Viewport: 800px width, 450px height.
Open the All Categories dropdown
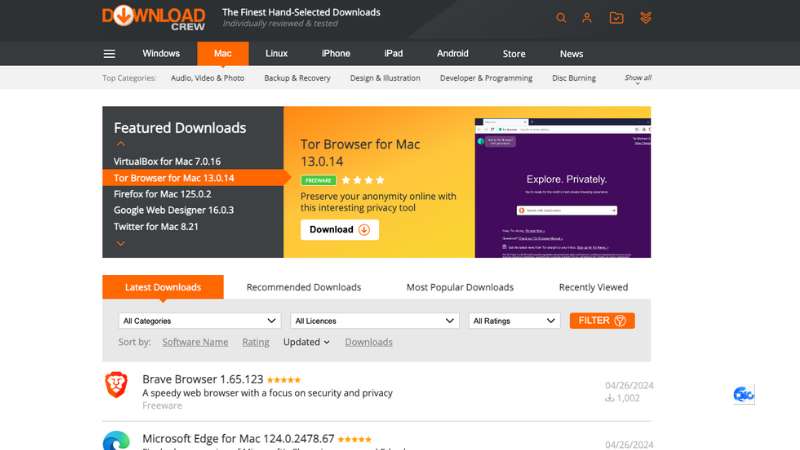199,321
